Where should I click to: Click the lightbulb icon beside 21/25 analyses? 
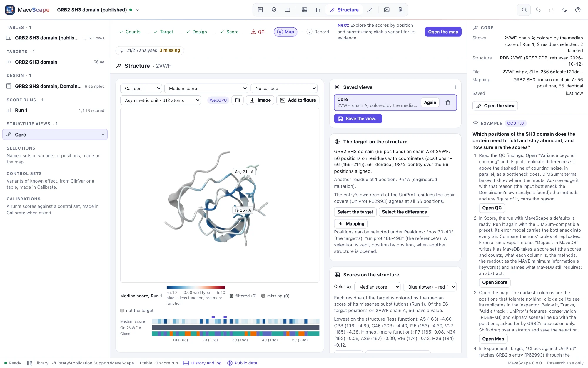pos(122,50)
